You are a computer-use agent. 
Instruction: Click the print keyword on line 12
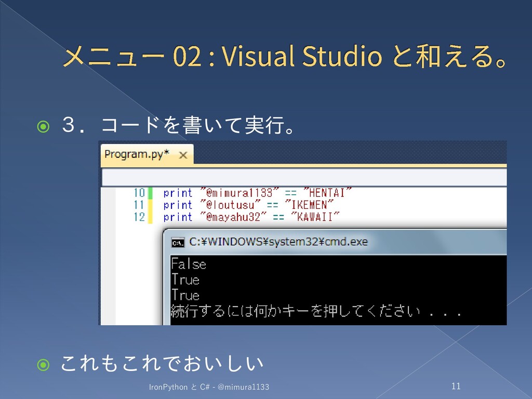click(178, 217)
